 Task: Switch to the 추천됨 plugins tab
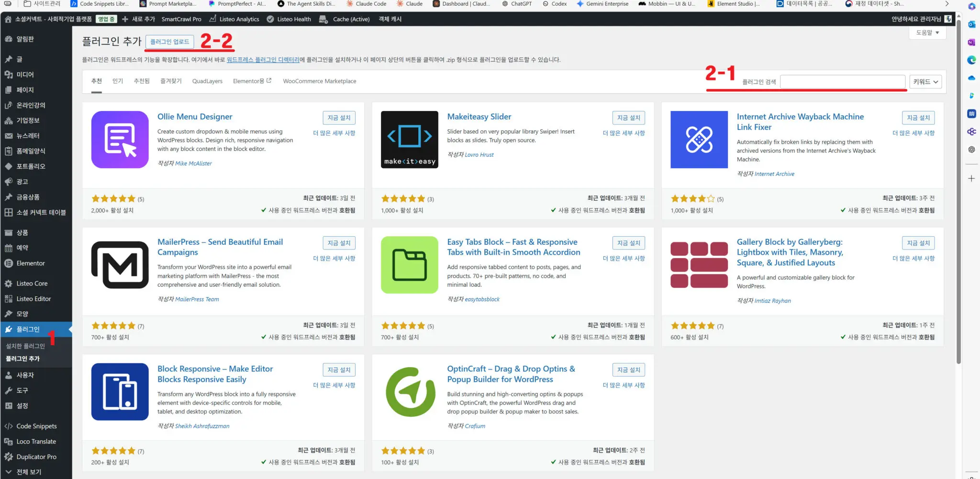142,81
